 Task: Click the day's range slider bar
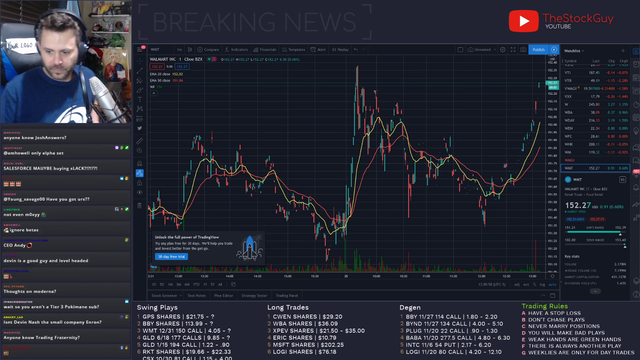[594, 232]
